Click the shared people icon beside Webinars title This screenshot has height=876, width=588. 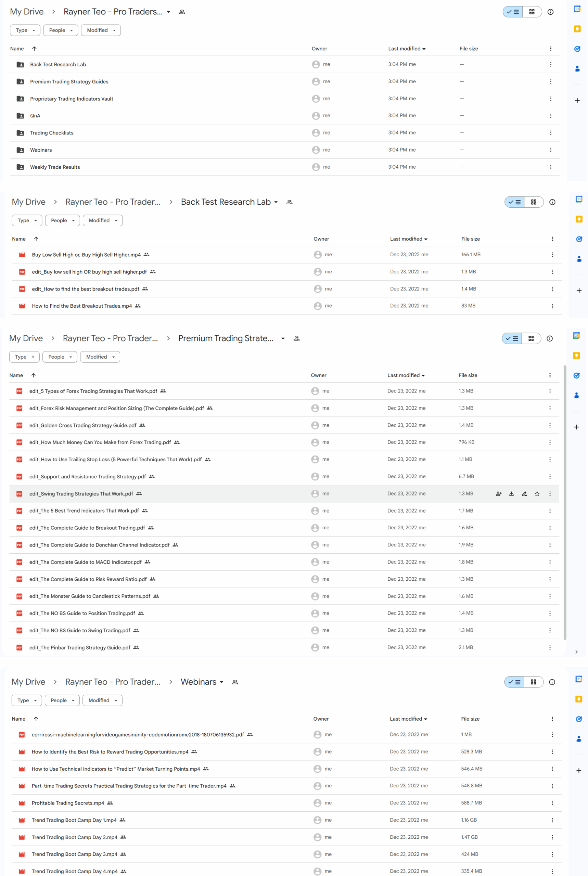click(x=235, y=682)
